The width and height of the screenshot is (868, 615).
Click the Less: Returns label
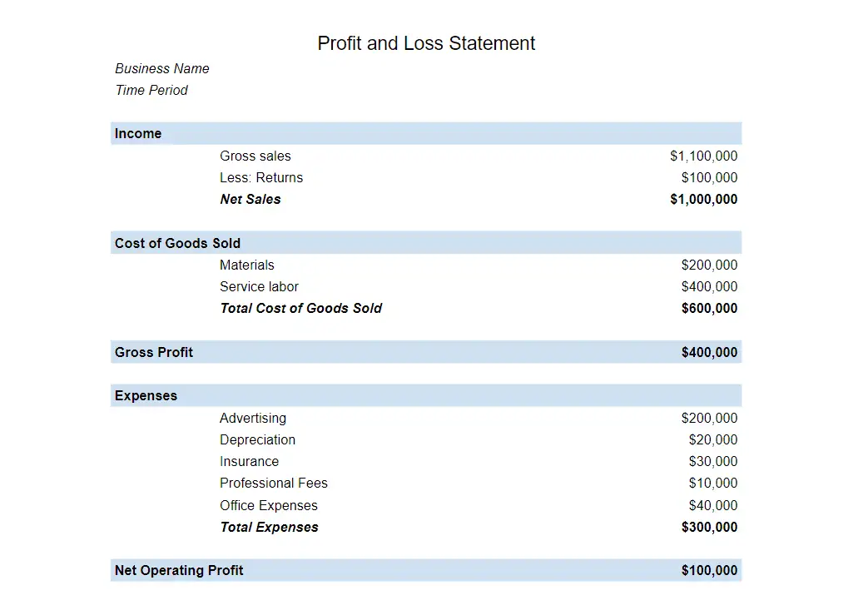261,177
